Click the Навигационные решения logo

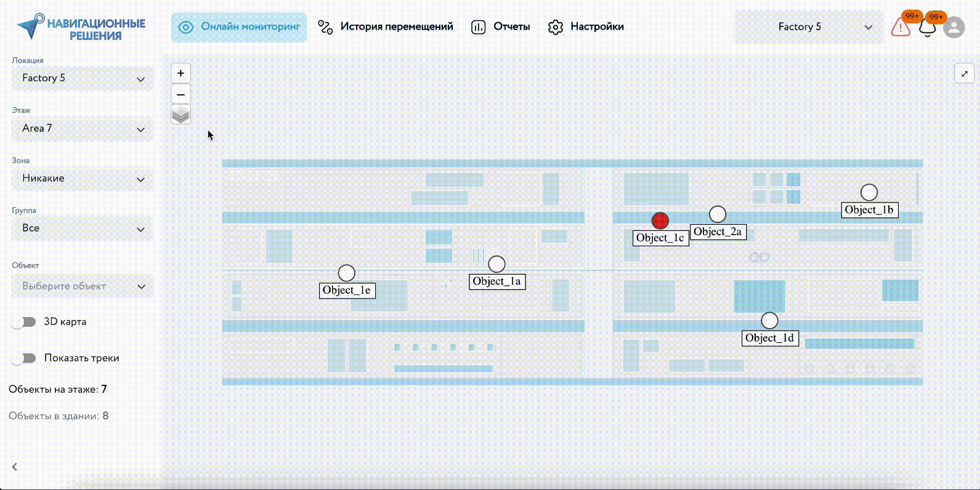81,28
